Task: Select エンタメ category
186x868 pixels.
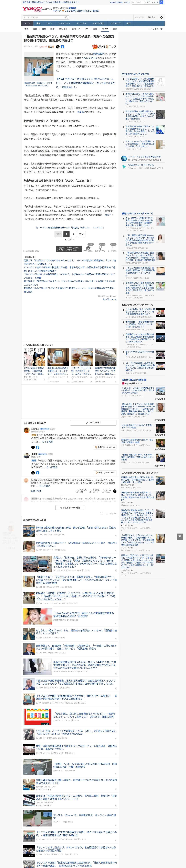Action: (63, 29)
